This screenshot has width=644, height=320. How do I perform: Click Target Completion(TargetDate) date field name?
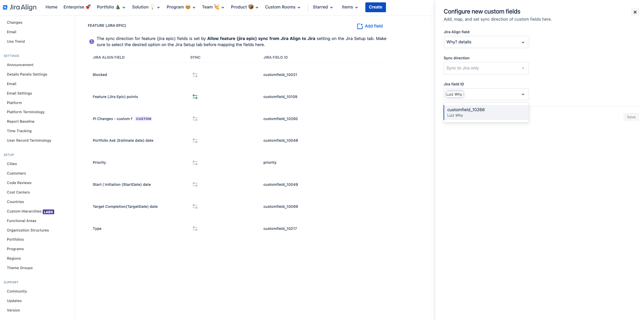(x=125, y=207)
